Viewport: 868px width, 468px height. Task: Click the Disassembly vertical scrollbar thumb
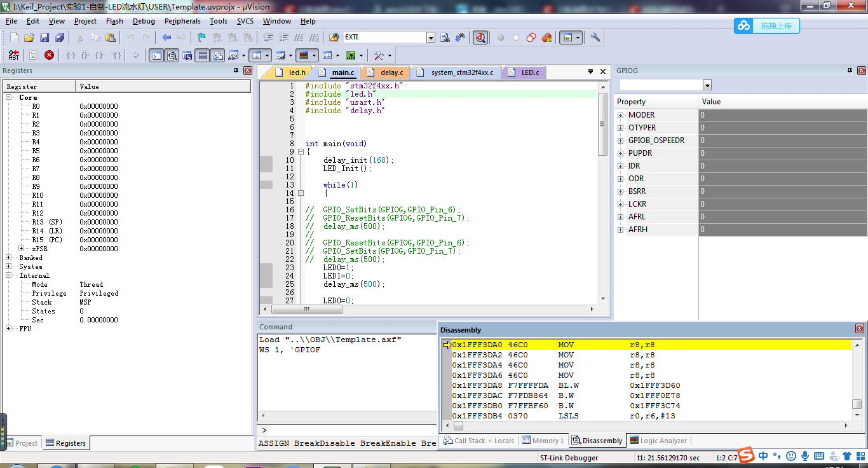857,404
